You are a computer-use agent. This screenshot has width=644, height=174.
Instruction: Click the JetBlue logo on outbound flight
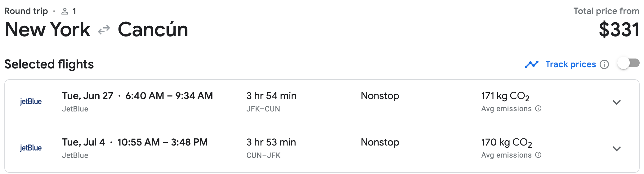[x=31, y=102]
